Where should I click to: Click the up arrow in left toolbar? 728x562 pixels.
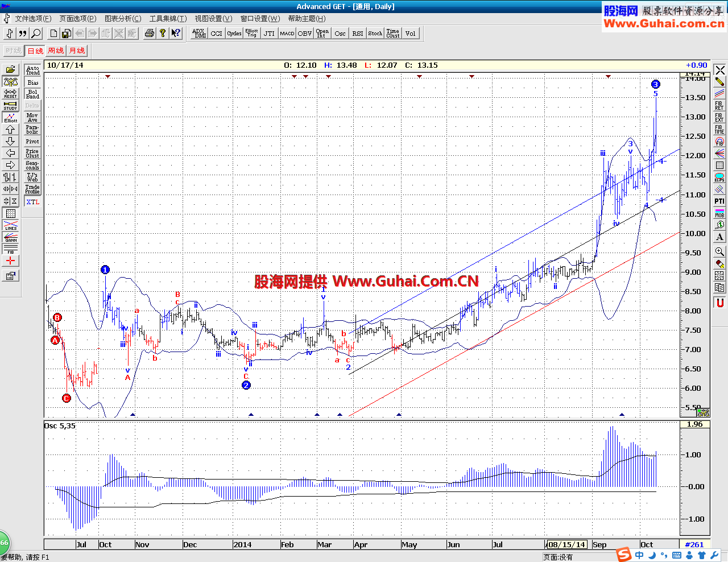pos(10,130)
